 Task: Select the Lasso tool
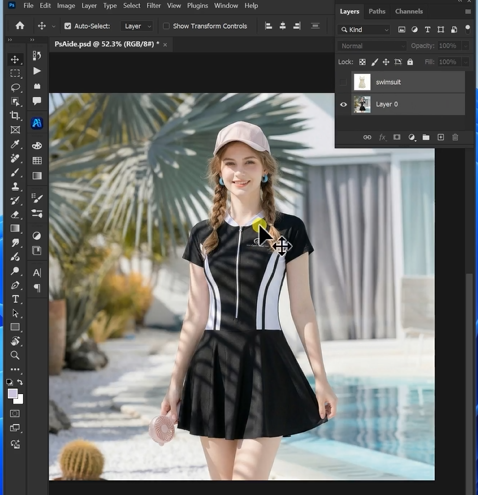15,87
